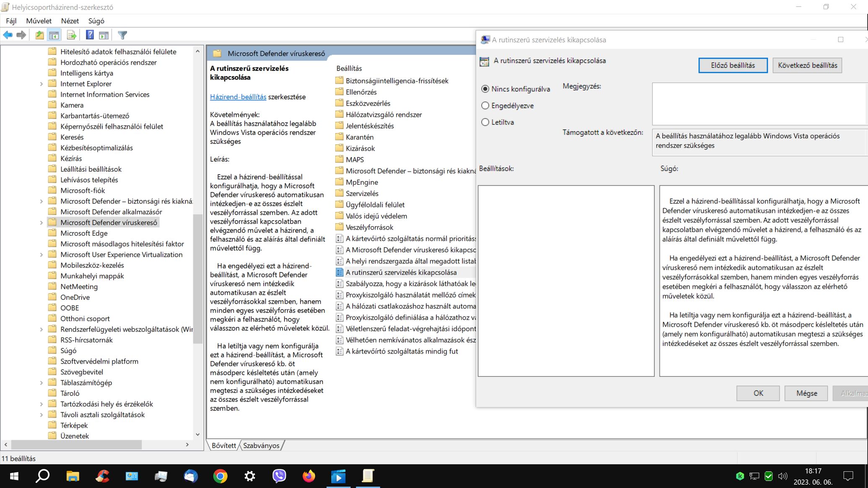Open Viber from the taskbar
Screen dimensions: 868x488
pyautogui.click(x=279, y=476)
